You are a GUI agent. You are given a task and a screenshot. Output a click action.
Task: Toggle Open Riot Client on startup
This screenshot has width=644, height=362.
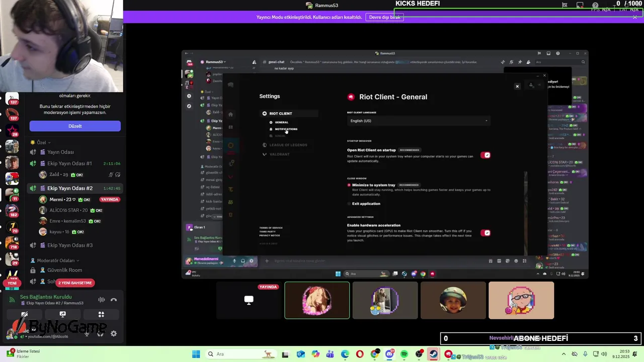point(486,155)
